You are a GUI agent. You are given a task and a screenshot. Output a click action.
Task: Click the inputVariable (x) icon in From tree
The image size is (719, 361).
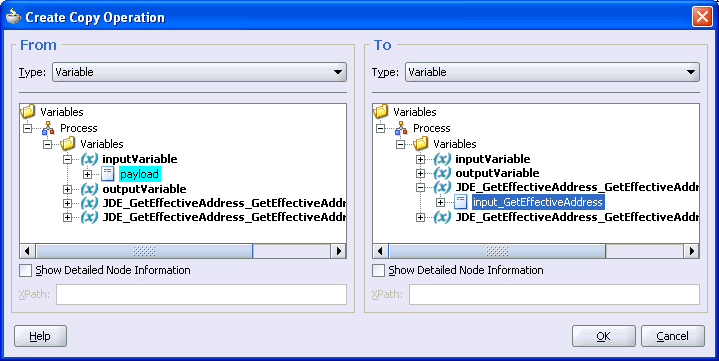click(x=89, y=159)
